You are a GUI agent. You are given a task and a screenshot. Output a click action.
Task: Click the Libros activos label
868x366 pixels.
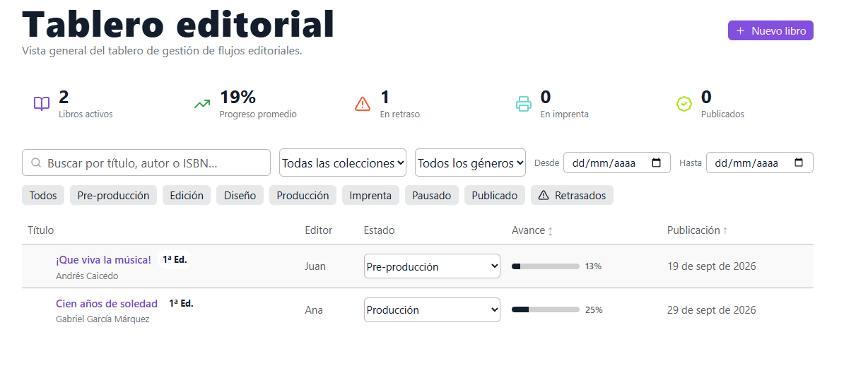[x=86, y=114]
